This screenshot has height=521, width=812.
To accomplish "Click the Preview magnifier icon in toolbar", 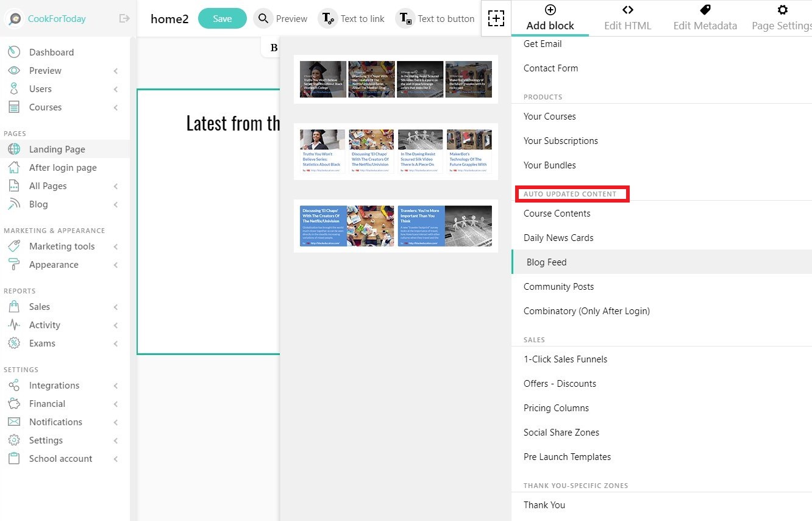I will pos(263,19).
